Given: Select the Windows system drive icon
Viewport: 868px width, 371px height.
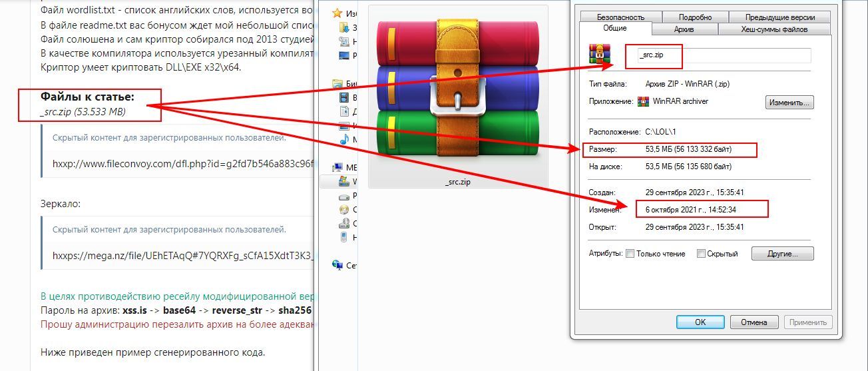Looking at the screenshot, I should [344, 181].
